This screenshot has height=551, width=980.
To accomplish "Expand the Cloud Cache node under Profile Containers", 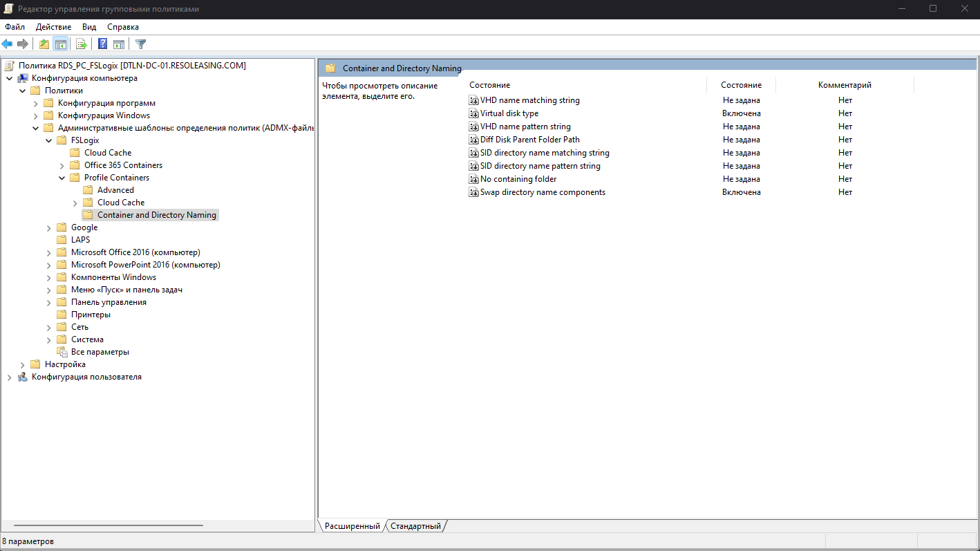I will click(x=75, y=202).
